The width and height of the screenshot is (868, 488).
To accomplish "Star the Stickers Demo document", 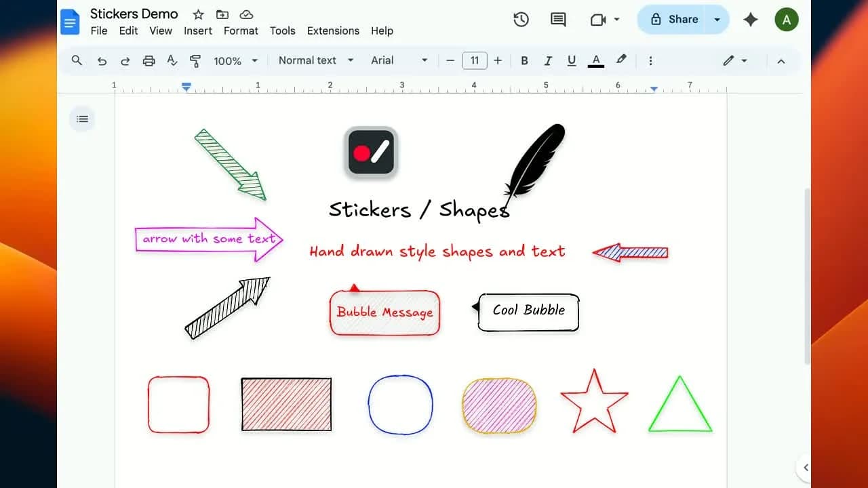I will tap(198, 14).
